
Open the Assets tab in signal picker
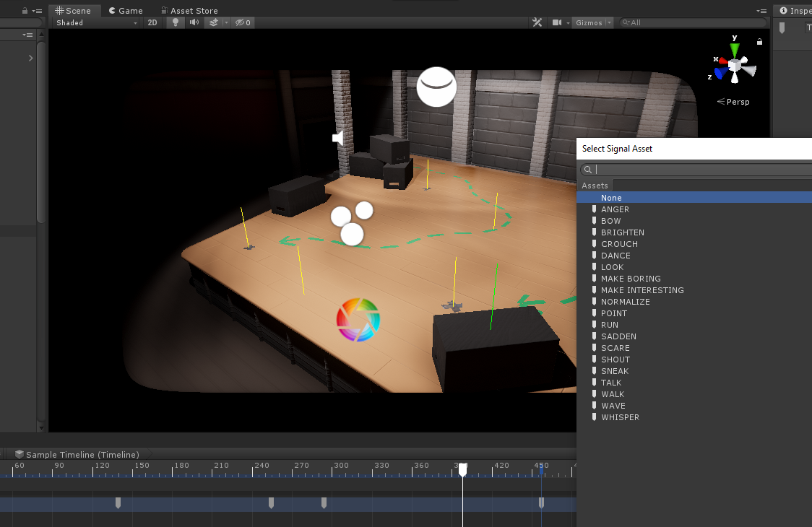[x=595, y=186]
